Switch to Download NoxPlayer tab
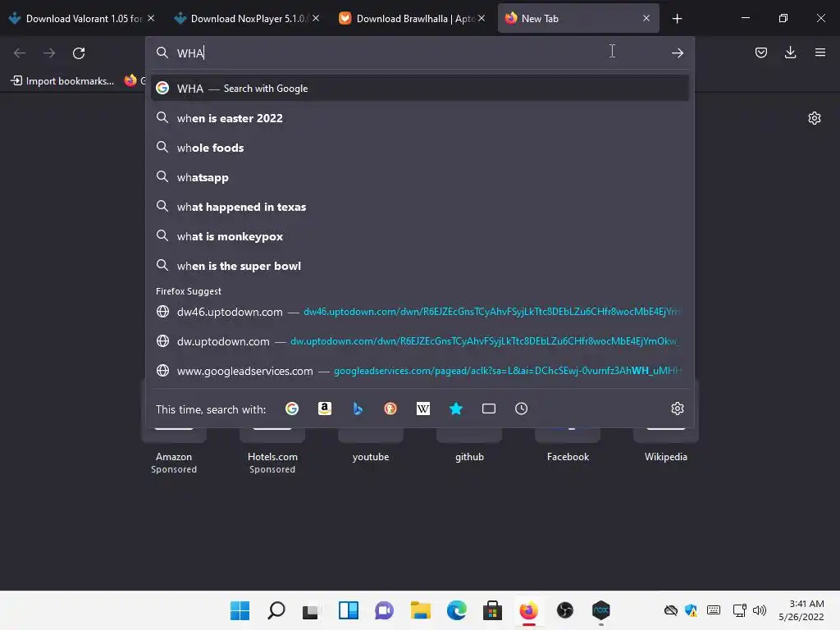This screenshot has height=630, width=840. [246, 19]
